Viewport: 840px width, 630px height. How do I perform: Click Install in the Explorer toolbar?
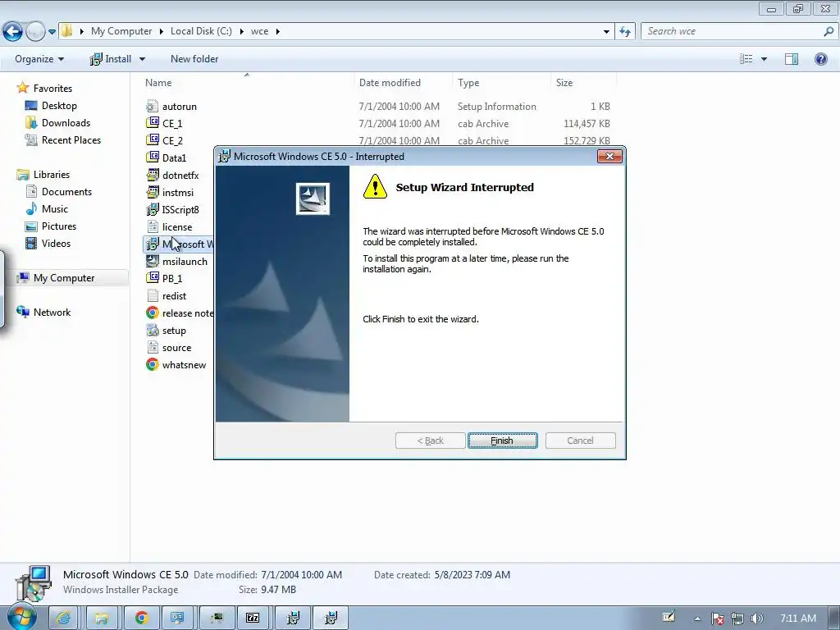111,59
